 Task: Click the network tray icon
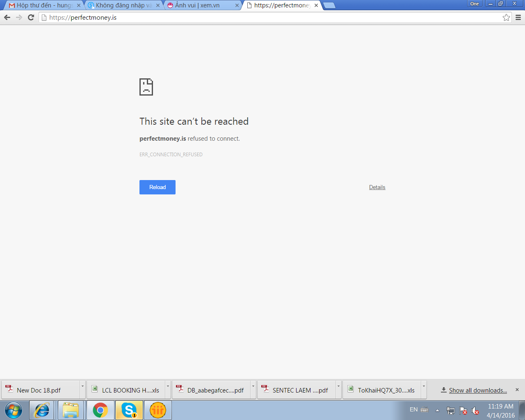[x=450, y=411]
